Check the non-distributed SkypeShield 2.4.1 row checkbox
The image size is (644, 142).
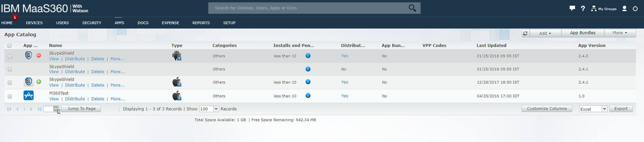point(10,69)
